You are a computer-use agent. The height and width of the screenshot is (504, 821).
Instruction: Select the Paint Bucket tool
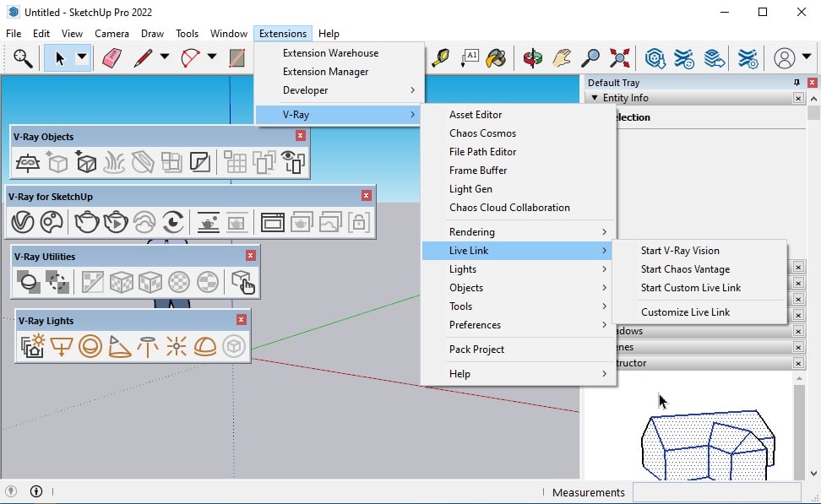click(495, 57)
